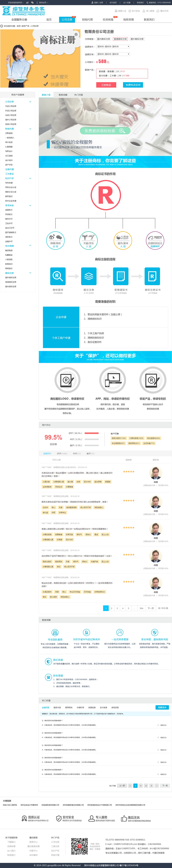Viewport: 172px width, 868px height.
Task: Click the 天猫/京东入驻 circle icon
Action: pos(88,240)
